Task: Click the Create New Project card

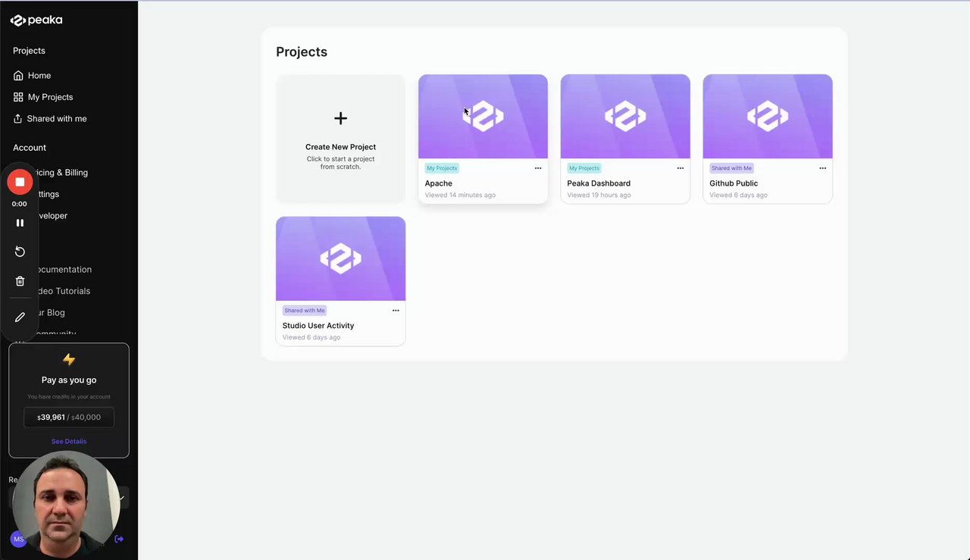Action: coord(340,139)
